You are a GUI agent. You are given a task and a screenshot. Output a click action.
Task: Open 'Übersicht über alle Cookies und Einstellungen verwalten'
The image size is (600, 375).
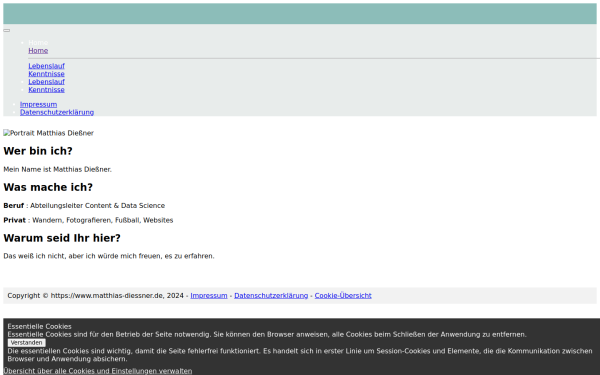[x=98, y=371]
